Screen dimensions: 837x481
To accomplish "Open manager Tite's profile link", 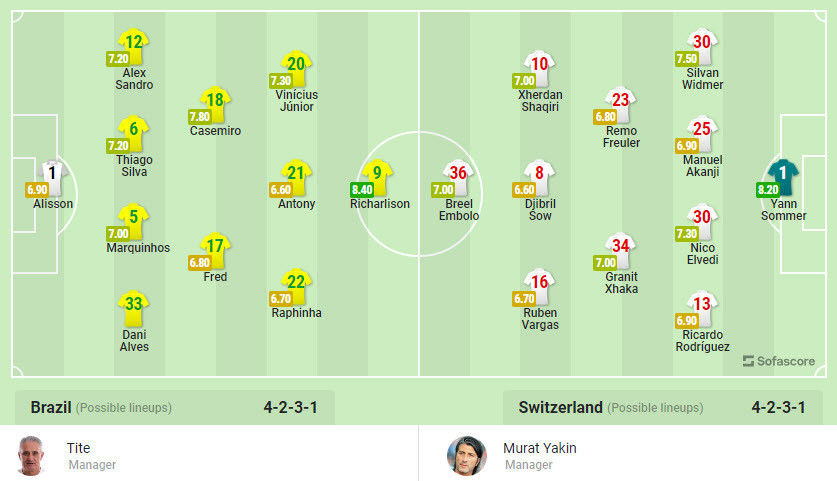I will (78, 448).
